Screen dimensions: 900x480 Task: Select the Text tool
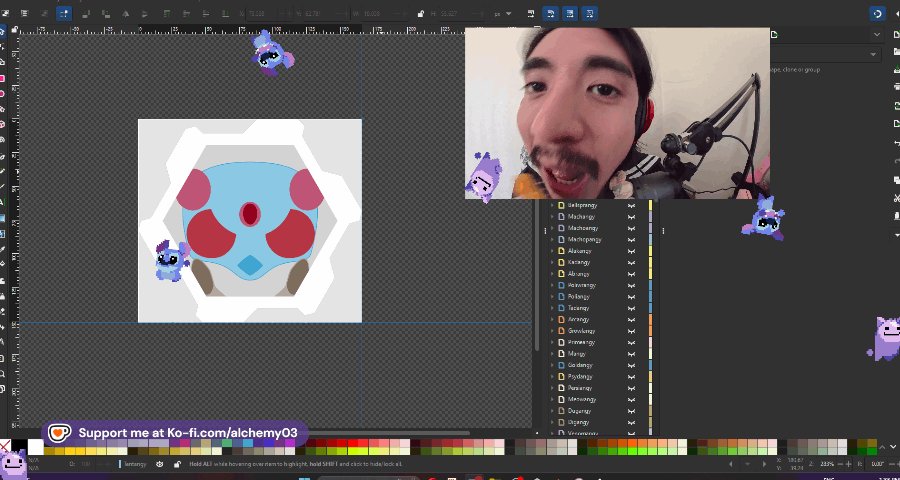(2, 202)
